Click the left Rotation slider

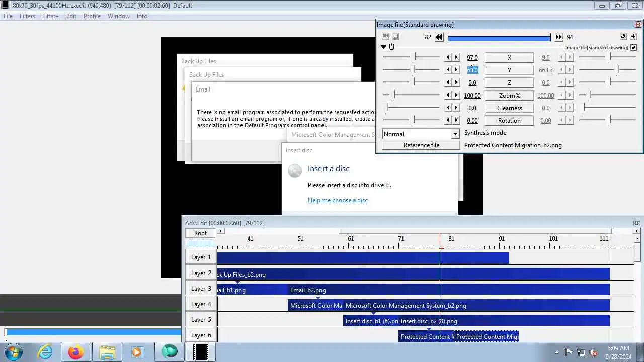[x=412, y=120]
